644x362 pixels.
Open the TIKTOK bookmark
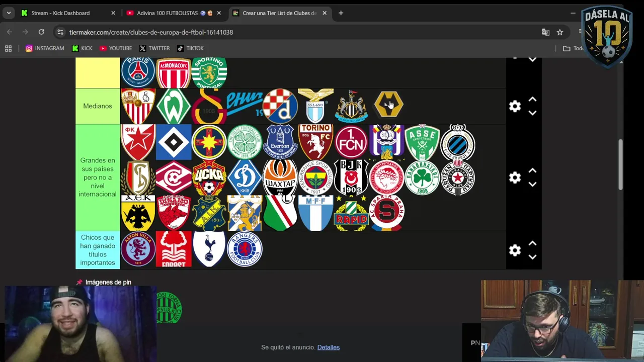point(190,48)
